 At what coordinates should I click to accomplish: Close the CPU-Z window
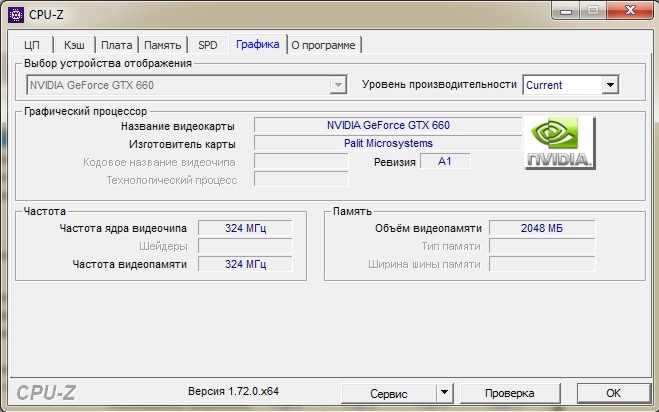pyautogui.click(x=630, y=11)
